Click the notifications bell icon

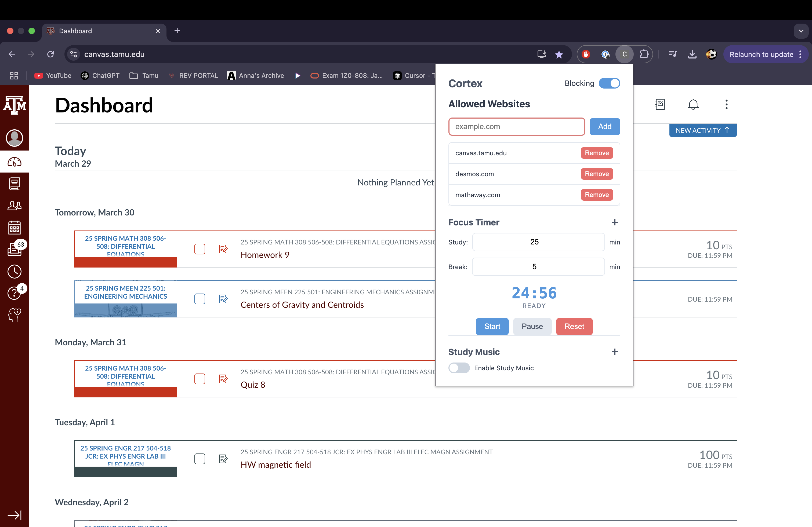pos(693,104)
